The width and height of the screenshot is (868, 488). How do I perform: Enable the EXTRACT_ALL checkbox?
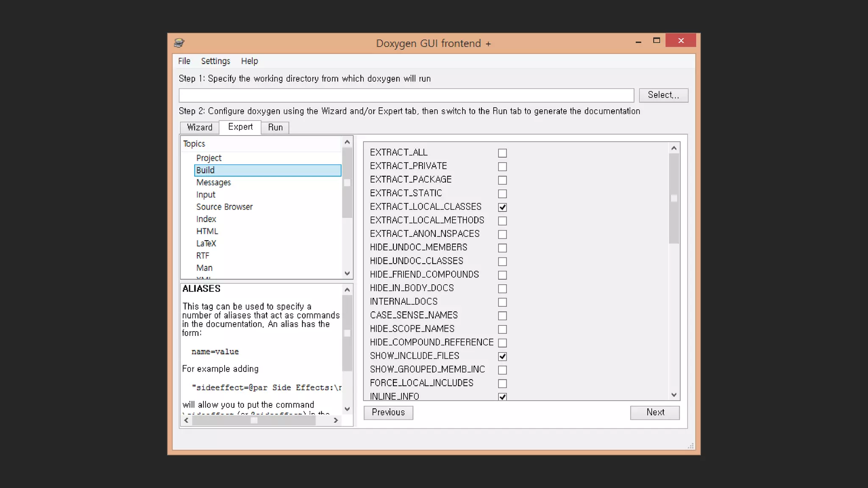pyautogui.click(x=502, y=153)
